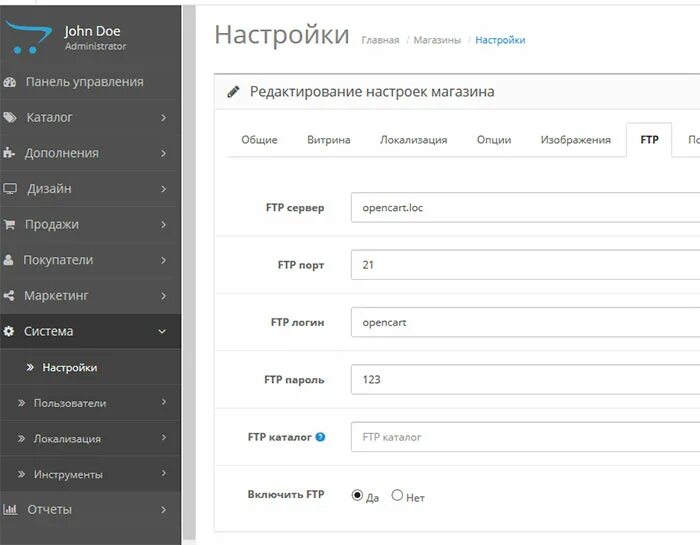Click the FTP пароль input field
The image size is (700, 545).
click(x=525, y=379)
